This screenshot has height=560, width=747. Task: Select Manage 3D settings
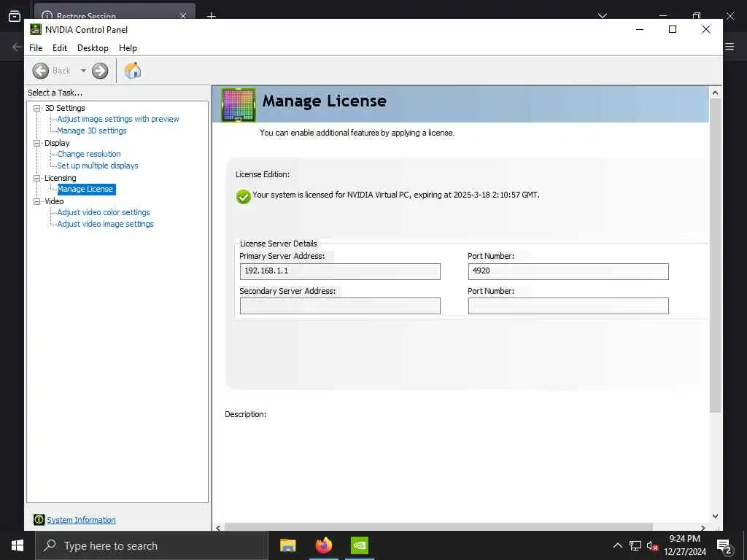(92, 131)
